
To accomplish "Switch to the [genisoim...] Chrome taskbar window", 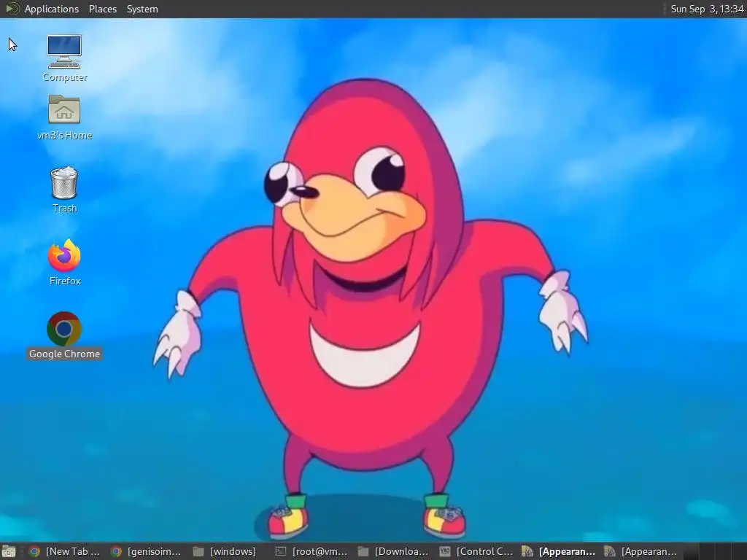I will coord(147,551).
